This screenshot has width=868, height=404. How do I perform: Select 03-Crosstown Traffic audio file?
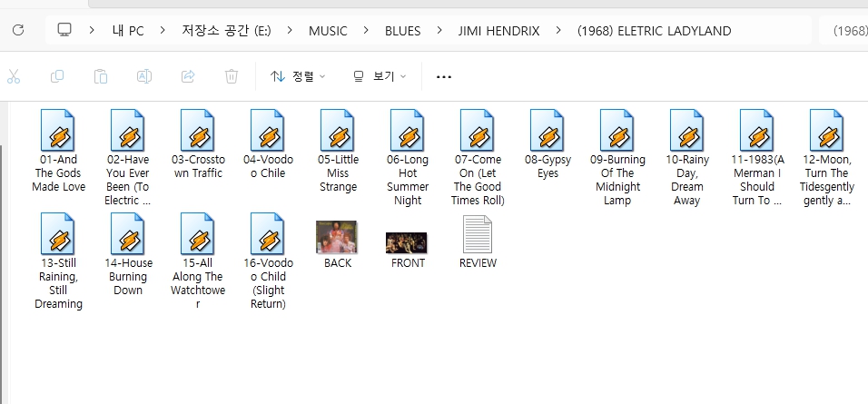(x=197, y=131)
